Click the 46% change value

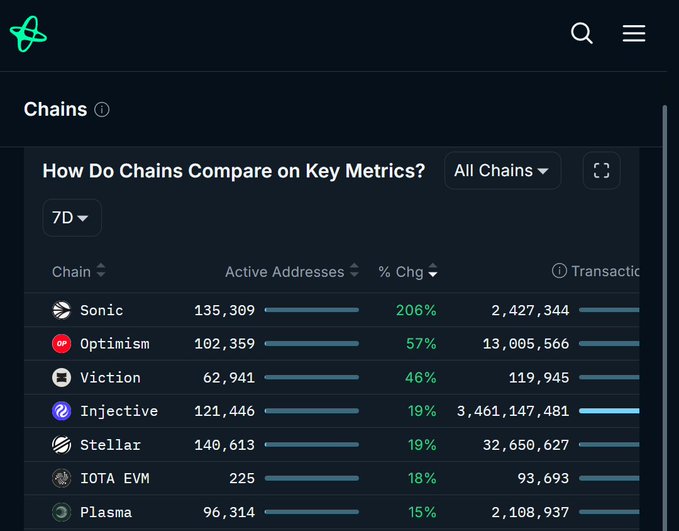(421, 378)
